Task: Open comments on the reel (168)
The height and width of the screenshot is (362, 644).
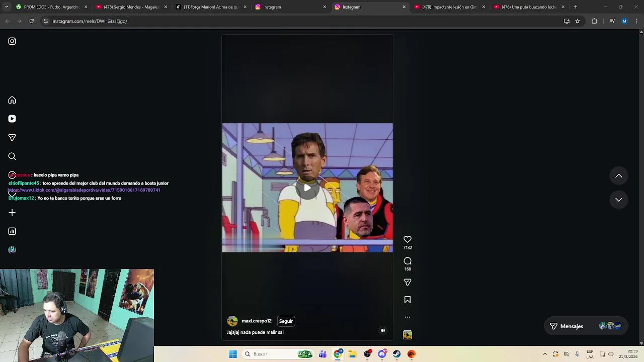Action: 408,261
